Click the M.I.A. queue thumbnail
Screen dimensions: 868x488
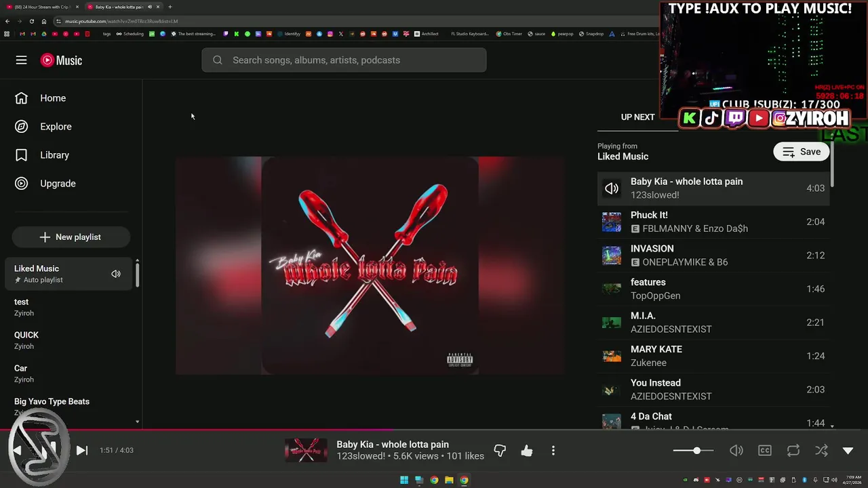pyautogui.click(x=612, y=323)
